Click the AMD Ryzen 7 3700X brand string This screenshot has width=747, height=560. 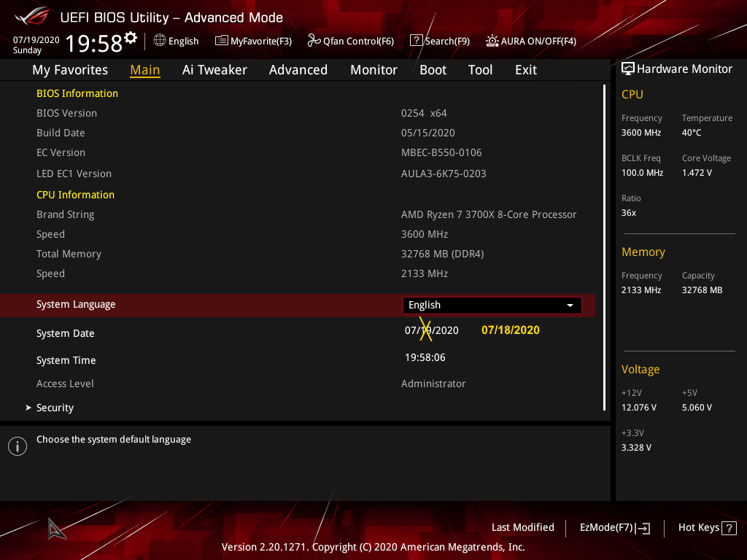[489, 215]
